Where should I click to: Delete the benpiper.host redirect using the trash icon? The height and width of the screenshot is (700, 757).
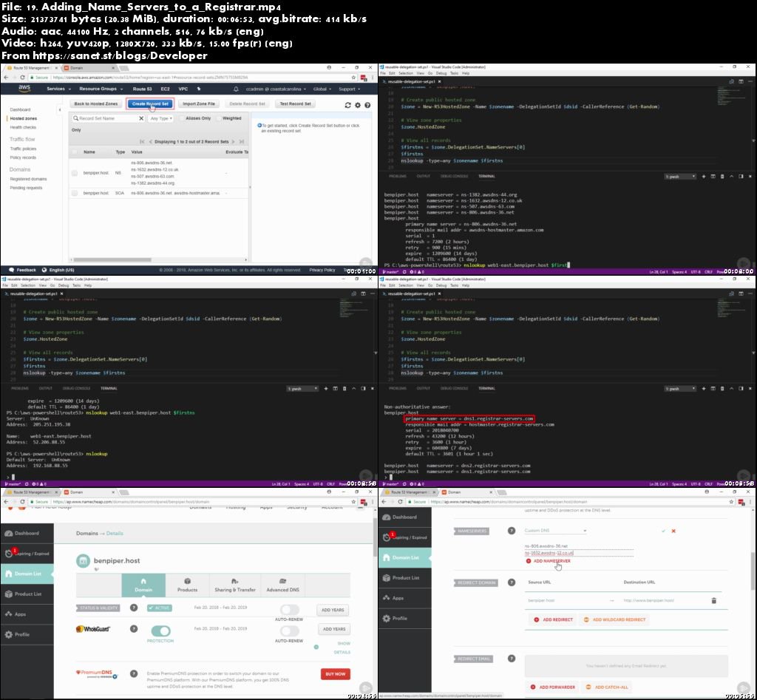click(x=713, y=600)
